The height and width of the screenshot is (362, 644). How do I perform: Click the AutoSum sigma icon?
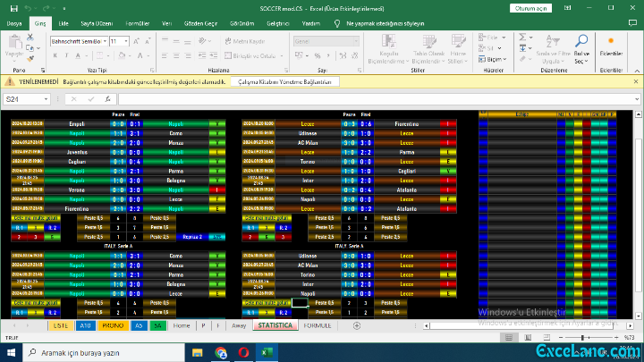point(522,38)
